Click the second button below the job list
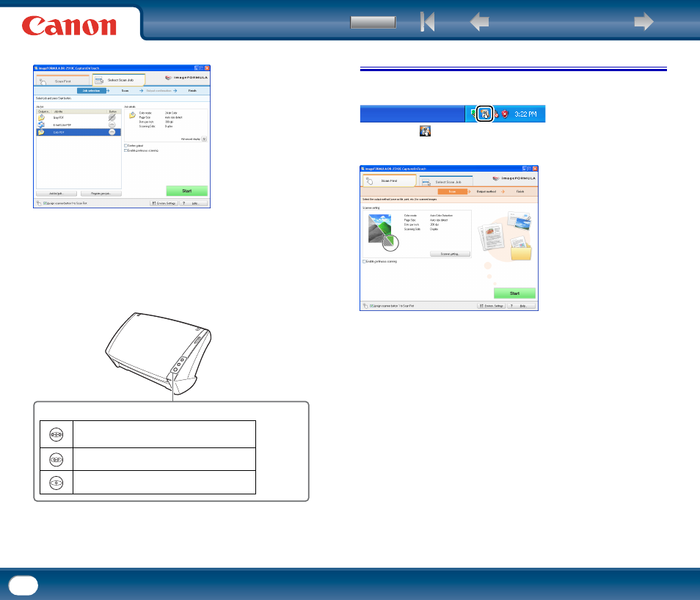The width and height of the screenshot is (700, 600). (101, 194)
